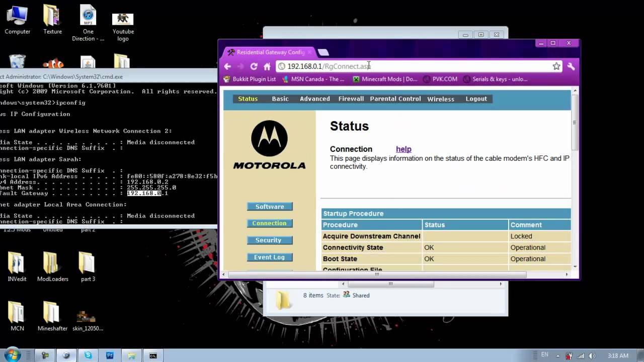Click the browser forward arrow

point(240,66)
